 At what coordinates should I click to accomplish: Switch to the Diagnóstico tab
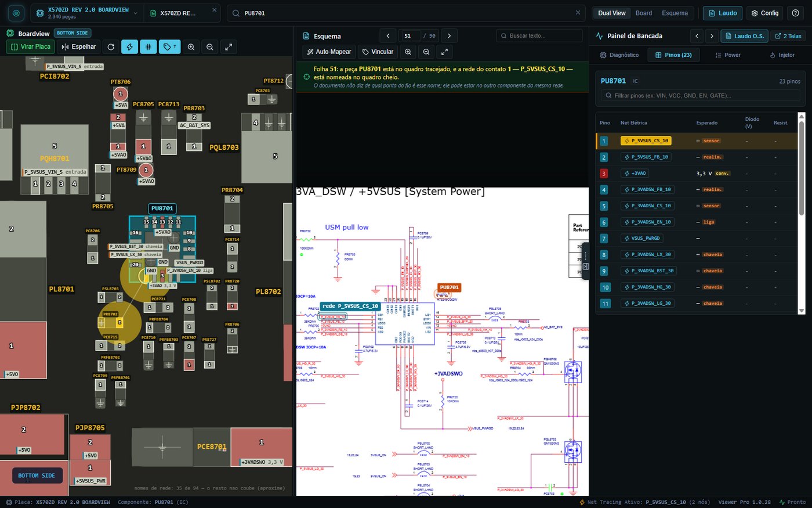[619, 55]
